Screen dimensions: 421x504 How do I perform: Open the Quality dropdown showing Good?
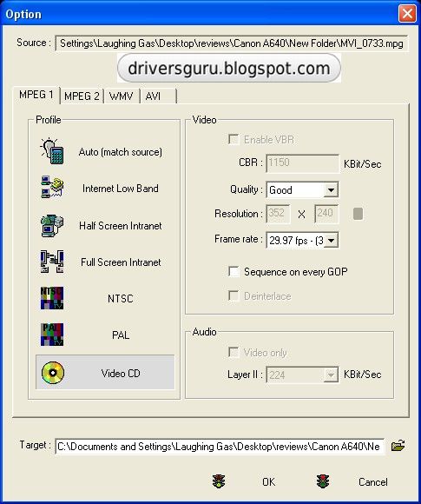(302, 189)
